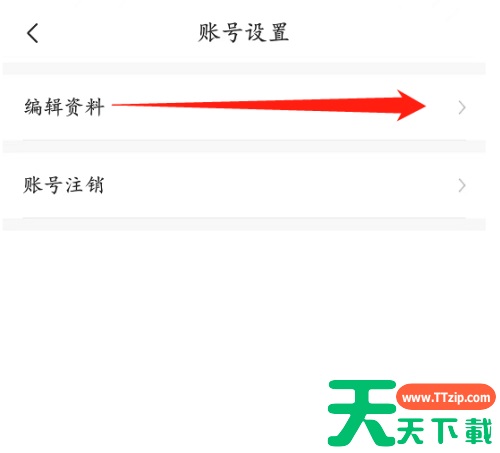The image size is (500, 453).
Task: Click the large green 天 logo
Action: (362, 413)
